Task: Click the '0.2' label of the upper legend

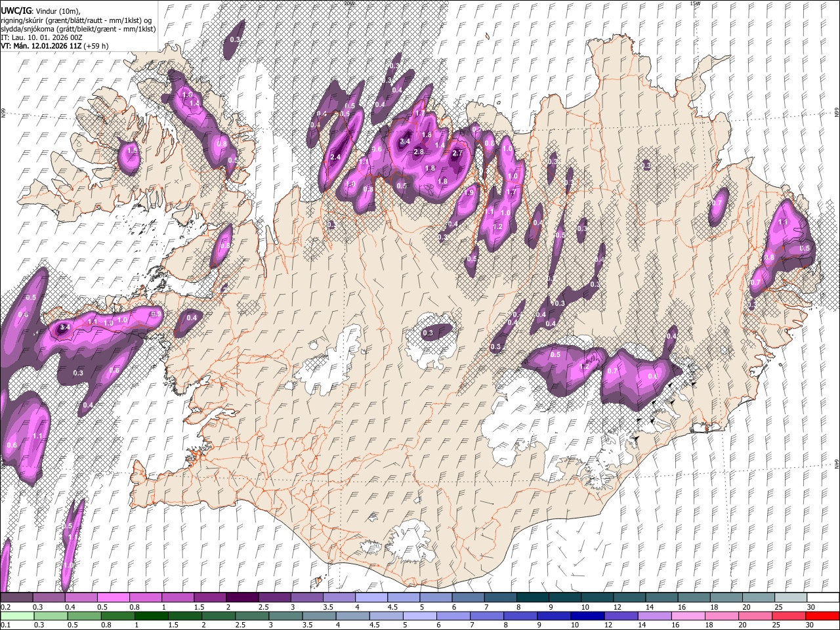Action: (x=5, y=607)
